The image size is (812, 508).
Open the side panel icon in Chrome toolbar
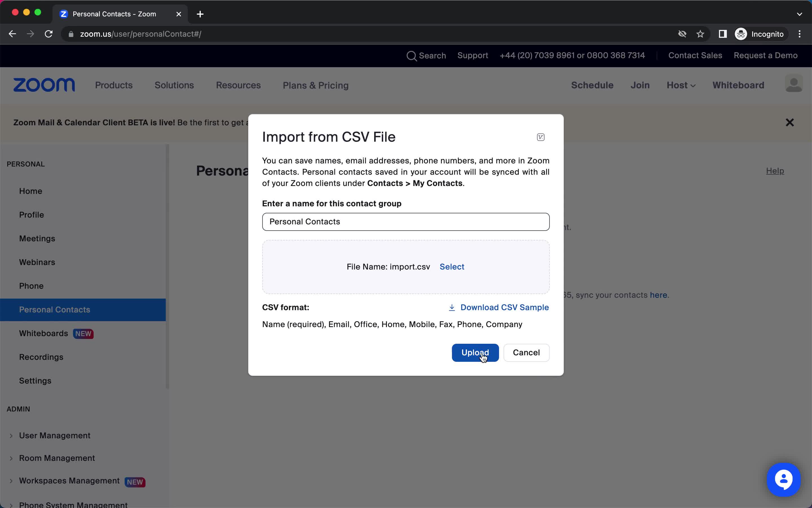(723, 34)
